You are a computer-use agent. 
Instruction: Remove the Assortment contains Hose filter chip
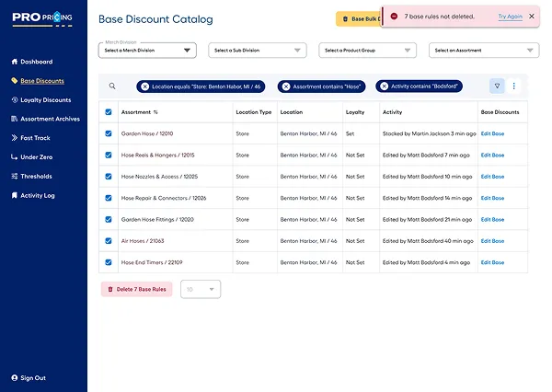pyautogui.click(x=286, y=86)
